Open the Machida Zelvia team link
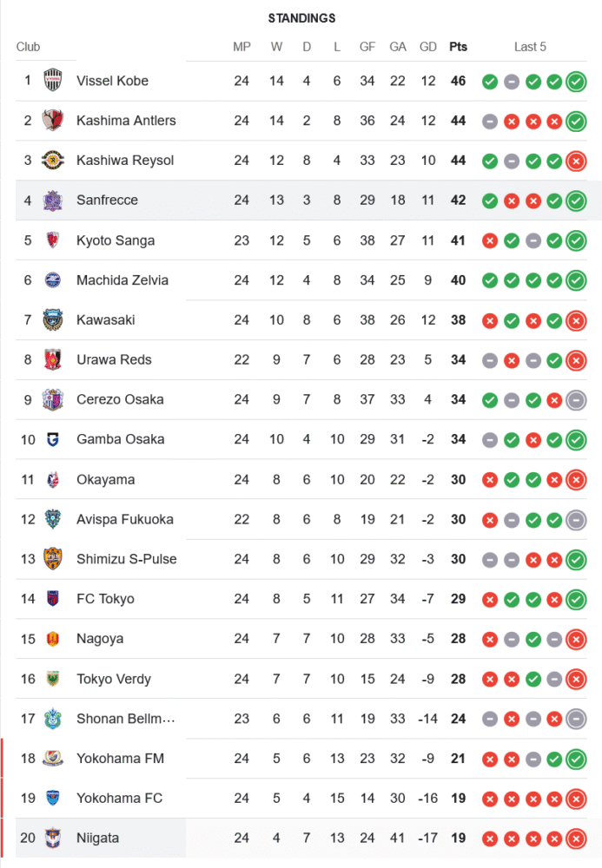This screenshot has width=602, height=868. pos(122,280)
